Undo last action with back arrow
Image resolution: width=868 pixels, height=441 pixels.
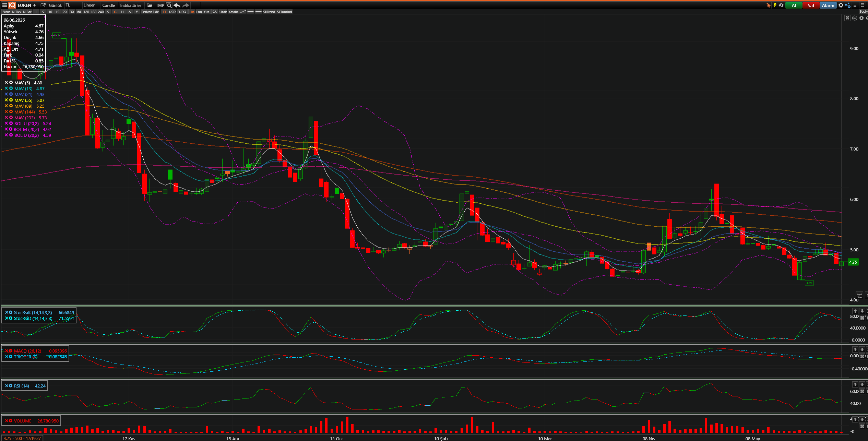coord(177,5)
